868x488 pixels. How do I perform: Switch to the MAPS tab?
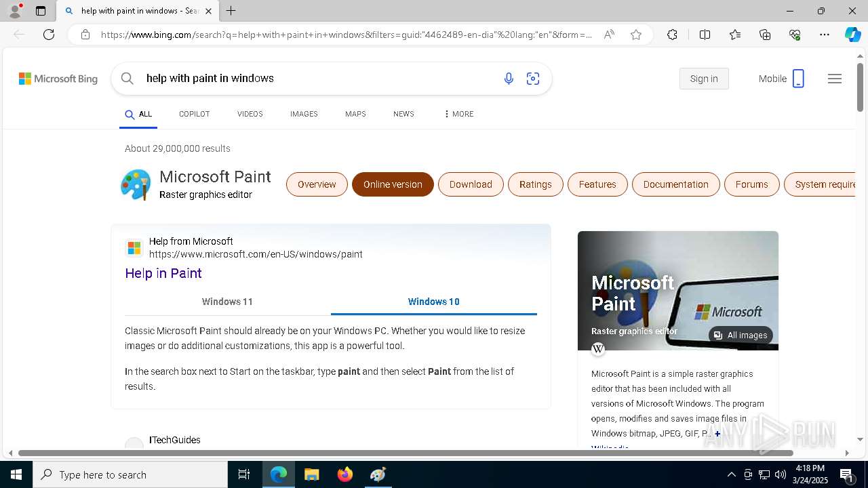click(355, 114)
